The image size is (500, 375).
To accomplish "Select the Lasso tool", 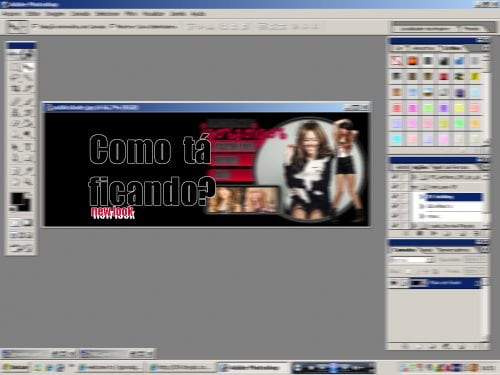I will pos(15,78).
